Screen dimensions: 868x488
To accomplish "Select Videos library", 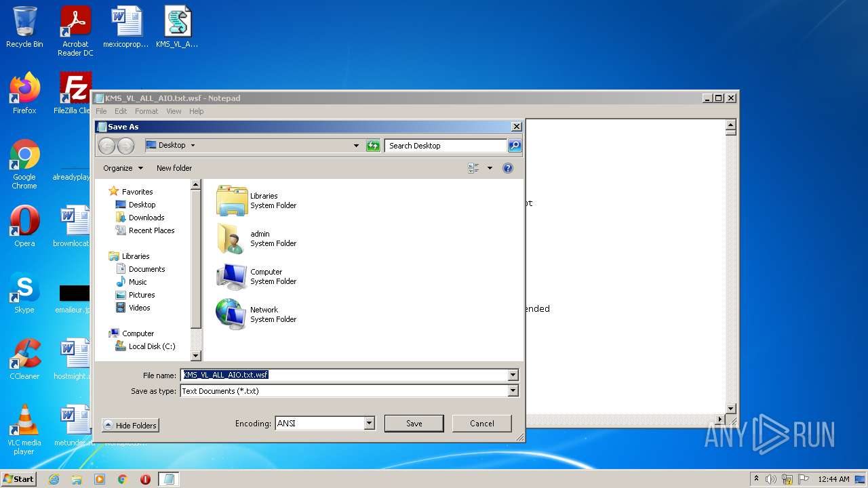I will coord(133,308).
